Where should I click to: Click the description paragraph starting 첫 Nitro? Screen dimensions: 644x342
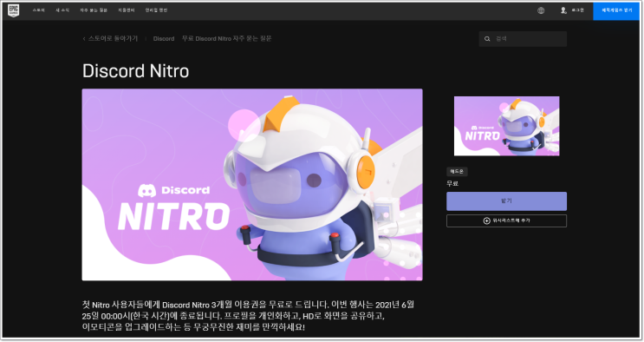tap(248, 316)
